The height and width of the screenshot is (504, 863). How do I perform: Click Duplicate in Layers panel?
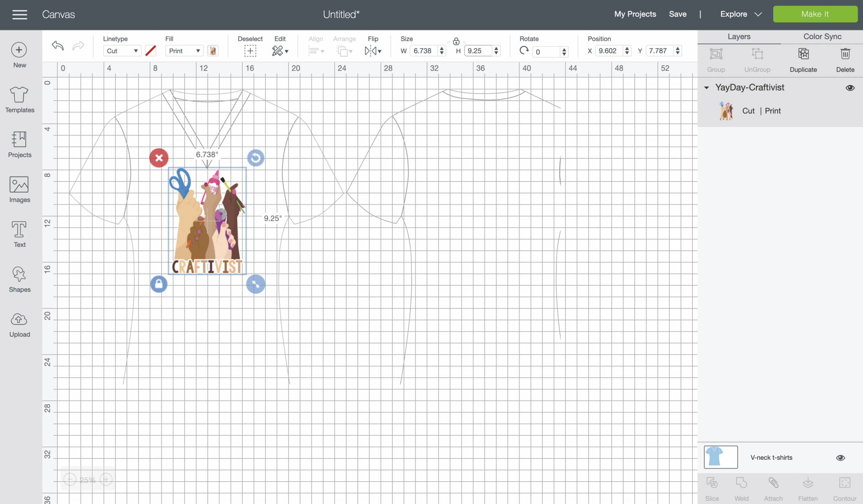[803, 60]
